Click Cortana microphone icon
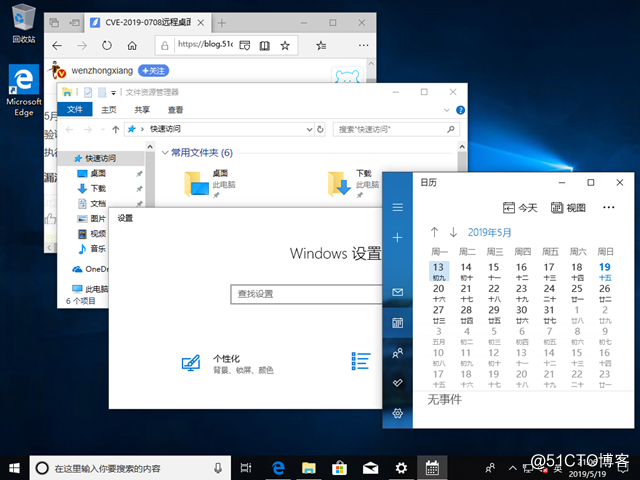Viewport: 640px width, 480px height. tap(218, 468)
